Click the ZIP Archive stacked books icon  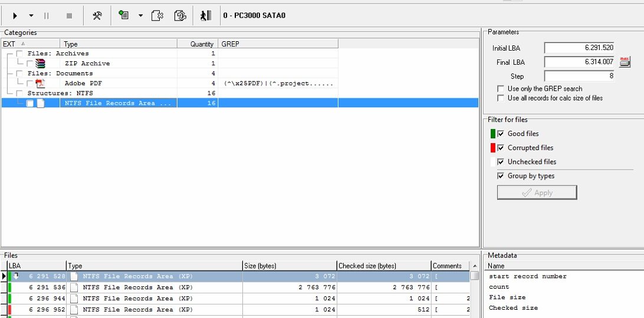40,64
